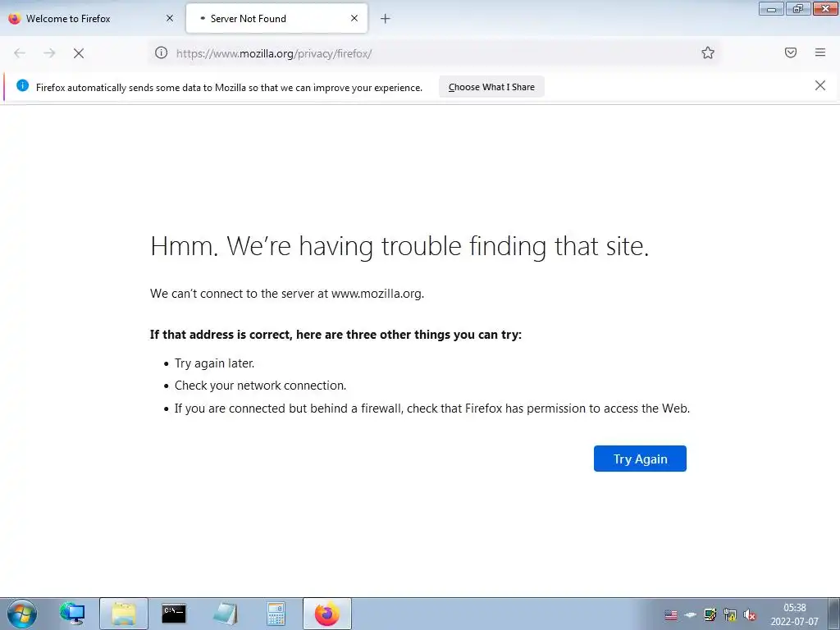Open the clock showing 05:38
The height and width of the screenshot is (630, 840).
tap(794, 614)
